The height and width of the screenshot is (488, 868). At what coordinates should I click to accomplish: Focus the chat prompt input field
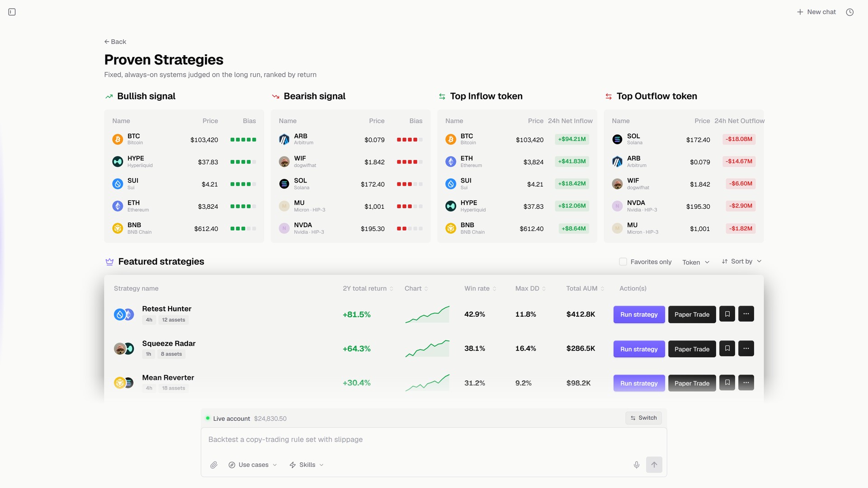434,440
